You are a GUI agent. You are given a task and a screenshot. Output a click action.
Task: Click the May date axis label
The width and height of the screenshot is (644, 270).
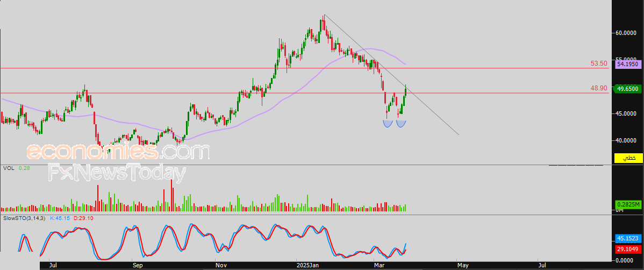pos(462,266)
